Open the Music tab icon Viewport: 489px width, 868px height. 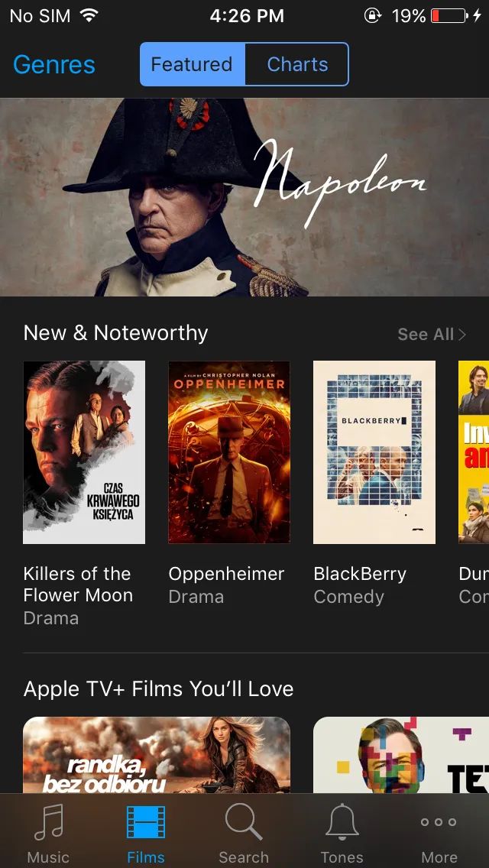pos(49,823)
